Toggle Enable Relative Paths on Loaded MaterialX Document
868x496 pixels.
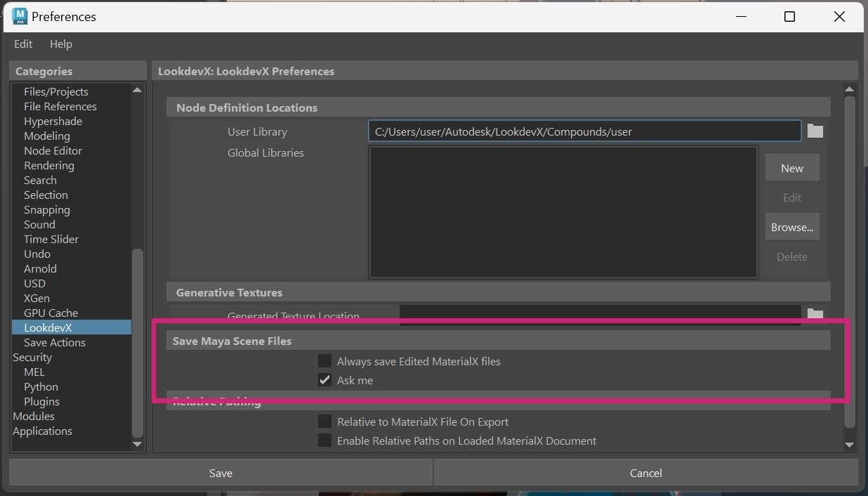pyautogui.click(x=324, y=440)
